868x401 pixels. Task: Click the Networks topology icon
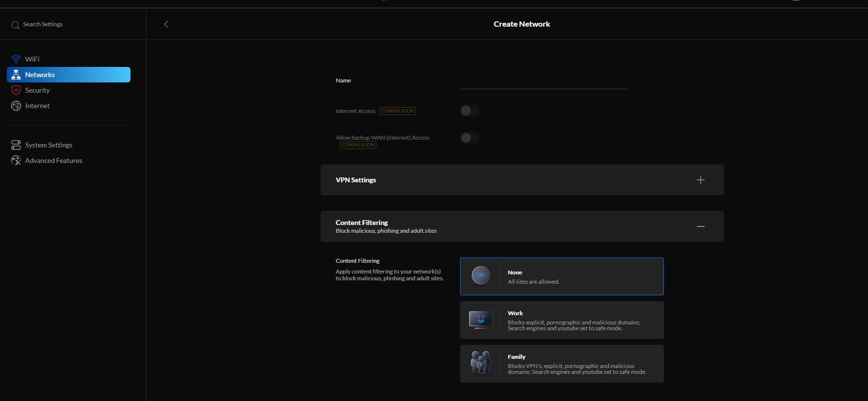pyautogui.click(x=16, y=75)
